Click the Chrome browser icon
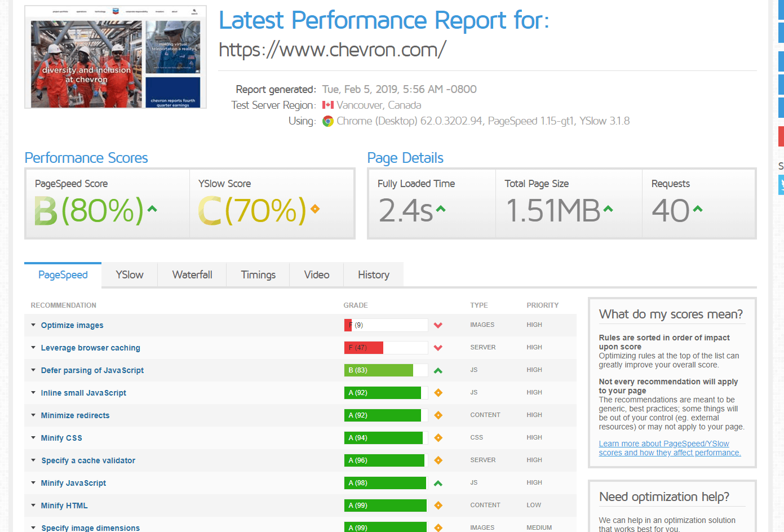Screen dimensions: 784x532 (328, 121)
